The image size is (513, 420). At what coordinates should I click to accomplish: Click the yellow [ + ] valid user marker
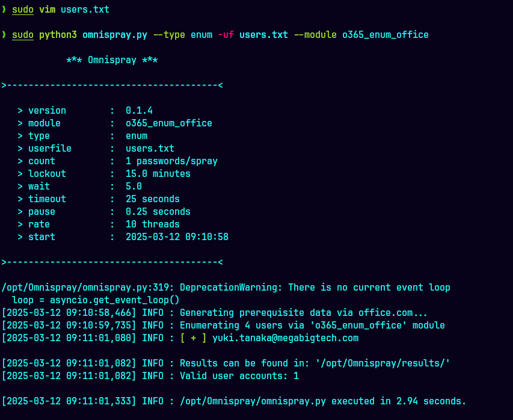193,338
